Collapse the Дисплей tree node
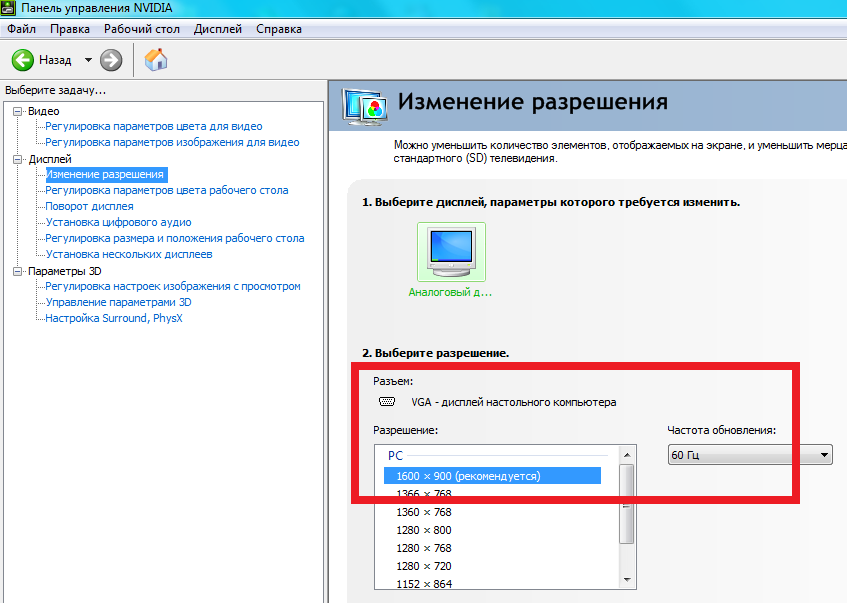Viewport: 847px width, 603px height. pyautogui.click(x=18, y=159)
